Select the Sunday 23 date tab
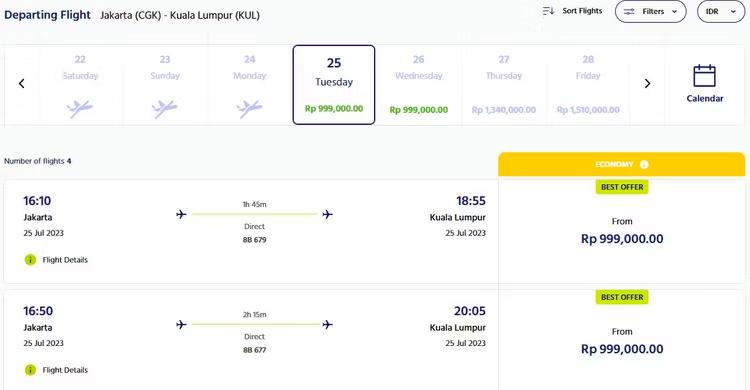The height and width of the screenshot is (390, 750). point(165,85)
